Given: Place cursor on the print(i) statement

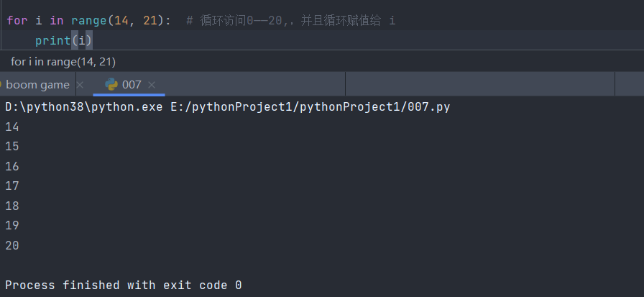Looking at the screenshot, I should pyautogui.click(x=64, y=40).
